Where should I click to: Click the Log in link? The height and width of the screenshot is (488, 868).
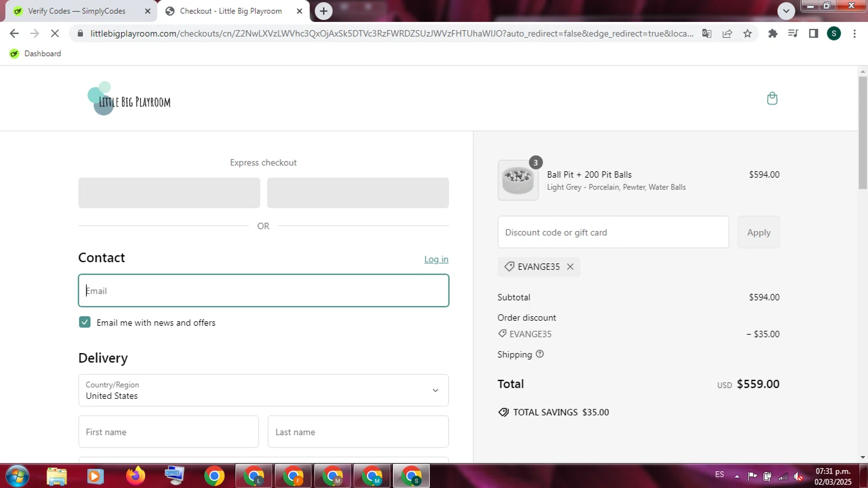436,259
